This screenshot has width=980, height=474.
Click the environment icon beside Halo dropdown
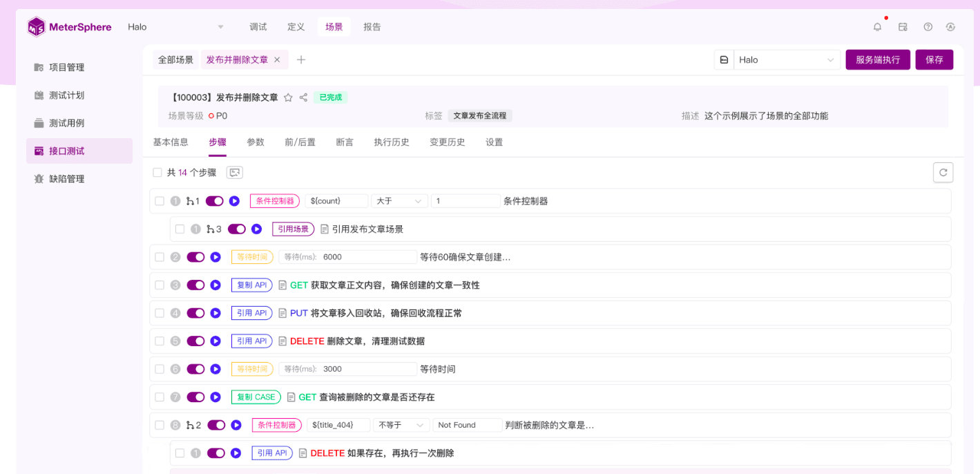(x=724, y=60)
